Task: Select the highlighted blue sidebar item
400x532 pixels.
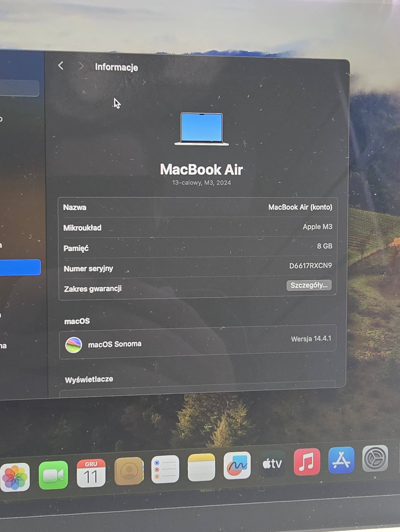Action: tap(20, 267)
